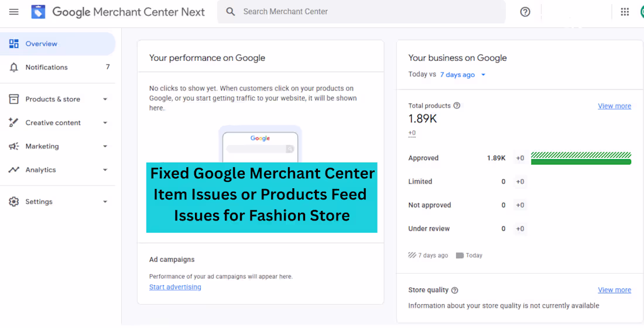The height and width of the screenshot is (328, 644).
Task: Select the Overview menu item
Action: click(x=57, y=44)
